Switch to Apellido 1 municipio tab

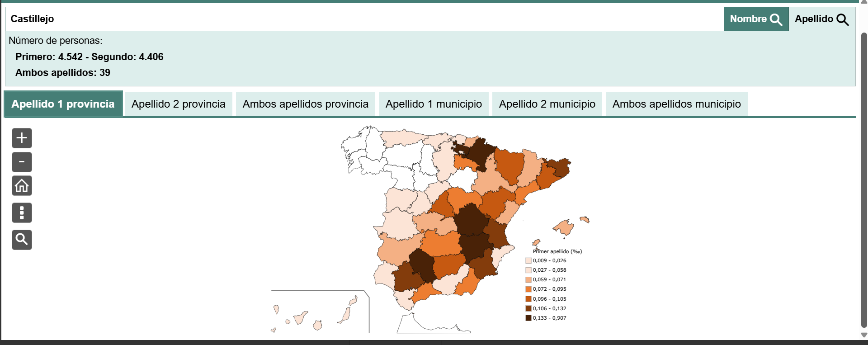coord(434,104)
